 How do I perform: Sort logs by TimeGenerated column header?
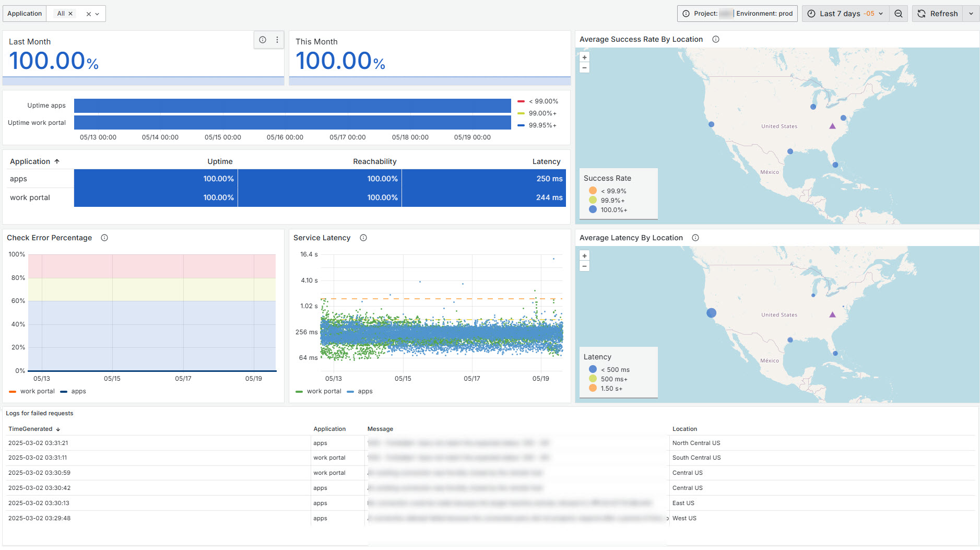(x=30, y=429)
